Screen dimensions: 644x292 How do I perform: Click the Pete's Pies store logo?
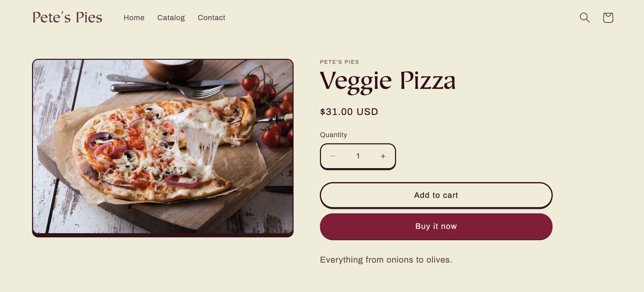(x=67, y=18)
